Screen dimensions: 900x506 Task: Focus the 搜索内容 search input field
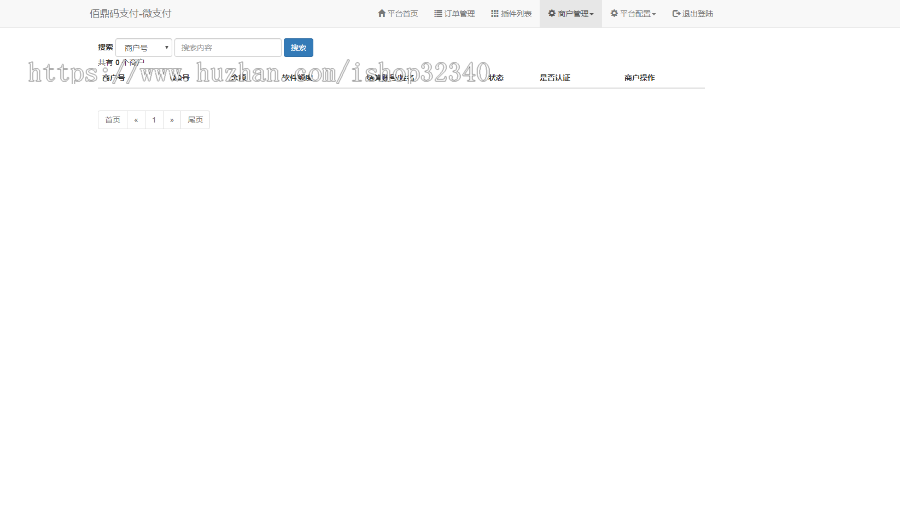click(228, 48)
